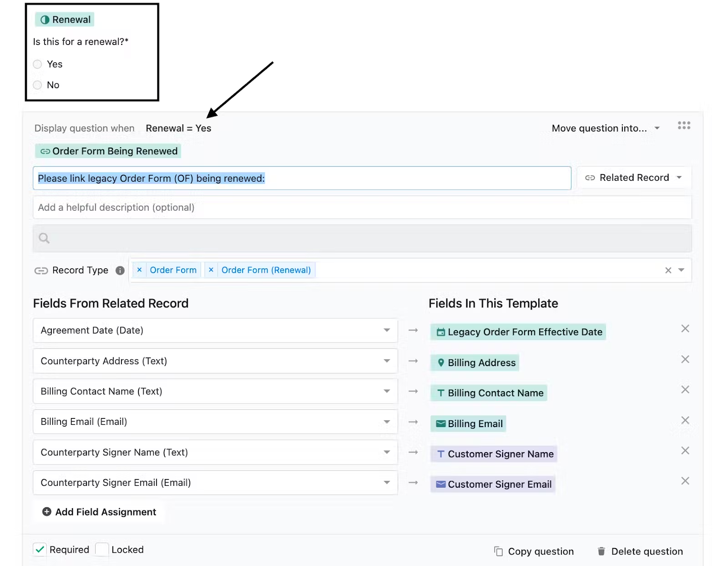Uncheck the Required checkbox
The height and width of the screenshot is (566, 728).
pos(40,550)
